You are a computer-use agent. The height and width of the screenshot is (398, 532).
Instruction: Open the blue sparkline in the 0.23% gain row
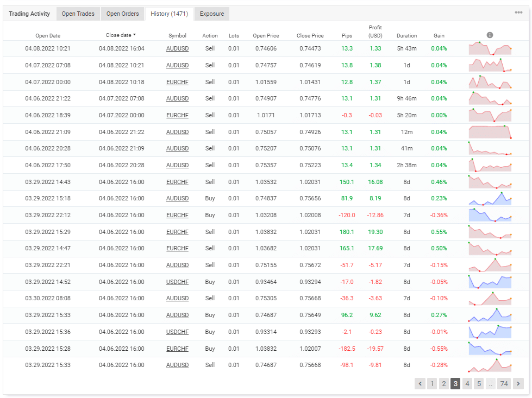[490, 199]
